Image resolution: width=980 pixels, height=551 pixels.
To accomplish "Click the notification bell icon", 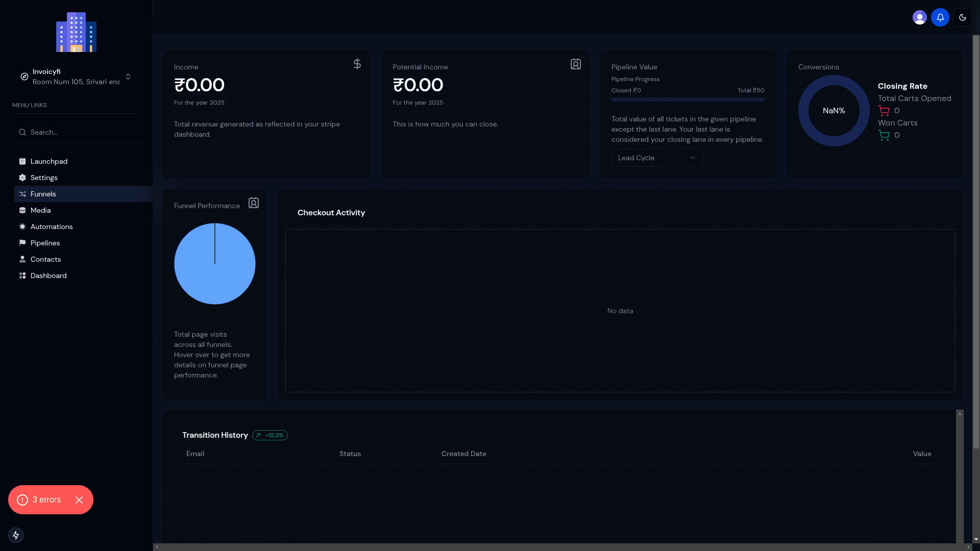I will point(940,17).
